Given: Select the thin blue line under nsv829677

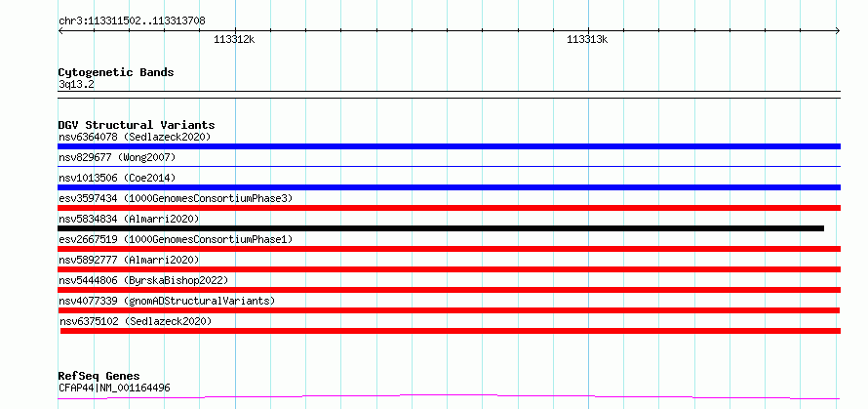Looking at the screenshot, I should point(449,166).
